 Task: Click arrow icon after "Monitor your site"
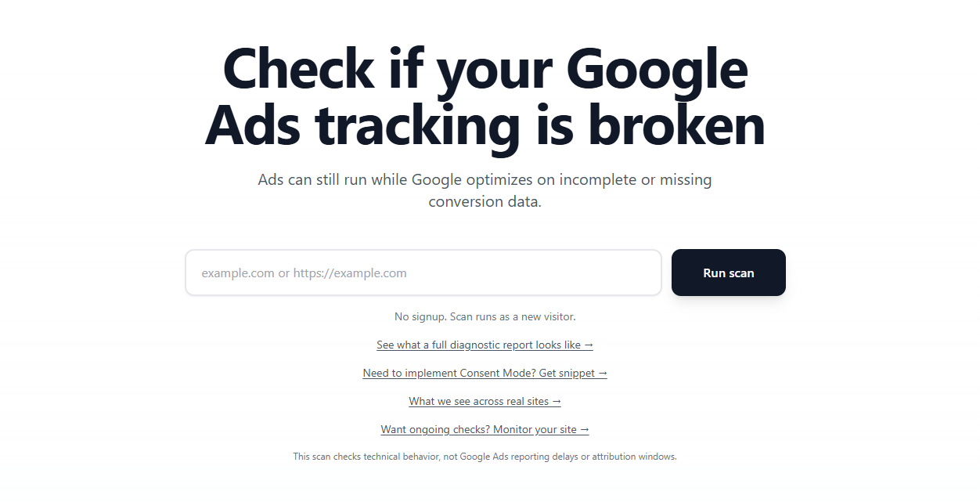pyautogui.click(x=584, y=430)
